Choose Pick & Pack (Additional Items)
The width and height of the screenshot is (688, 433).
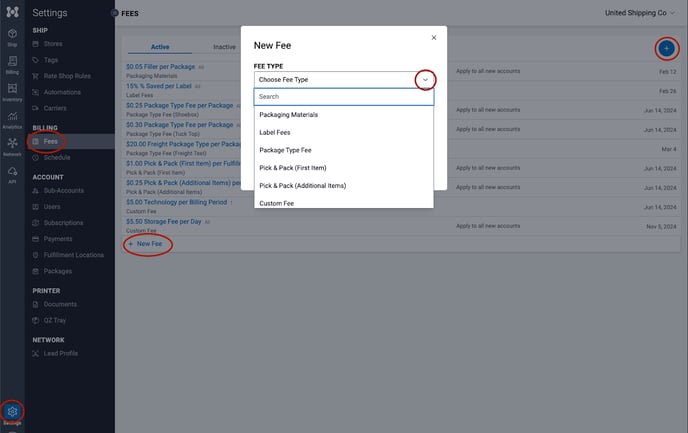click(x=302, y=186)
